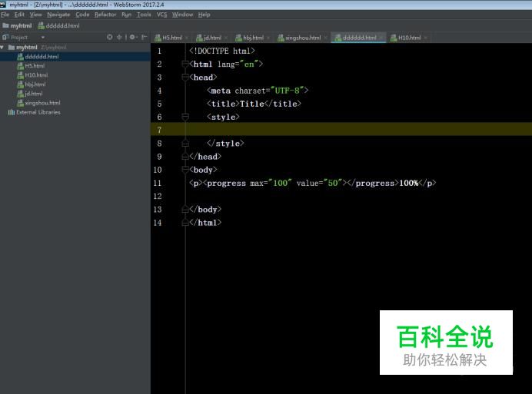Image resolution: width=532 pixels, height=394 pixels.
Task: Select xingshou.html in project tree
Action: pos(42,103)
